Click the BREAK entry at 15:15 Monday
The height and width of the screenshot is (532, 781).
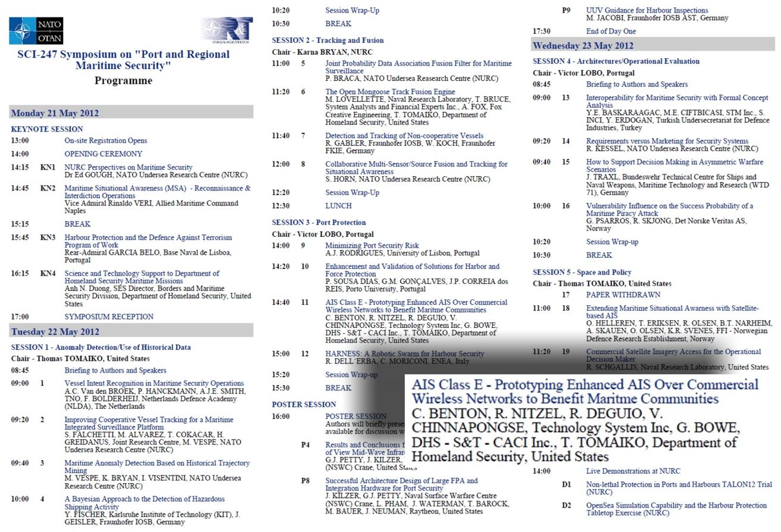pyautogui.click(x=77, y=224)
